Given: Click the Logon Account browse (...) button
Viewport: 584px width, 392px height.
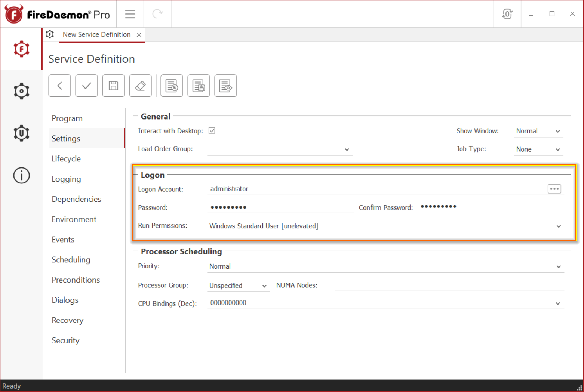Looking at the screenshot, I should click(554, 189).
